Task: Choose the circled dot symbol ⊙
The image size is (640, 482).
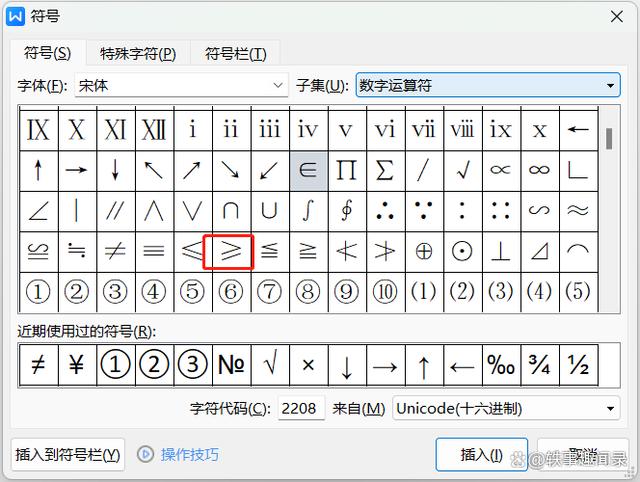Action: coord(462,251)
